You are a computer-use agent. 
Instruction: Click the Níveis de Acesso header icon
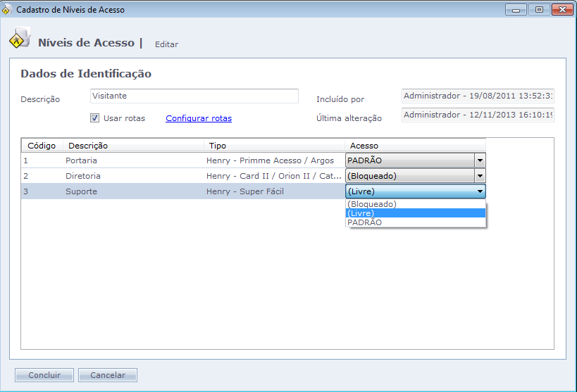(x=19, y=39)
